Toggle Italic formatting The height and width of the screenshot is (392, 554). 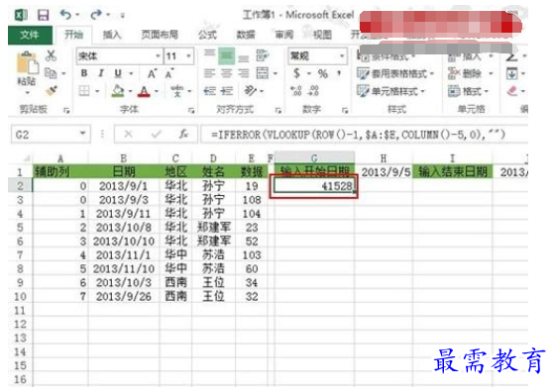pyautogui.click(x=101, y=73)
